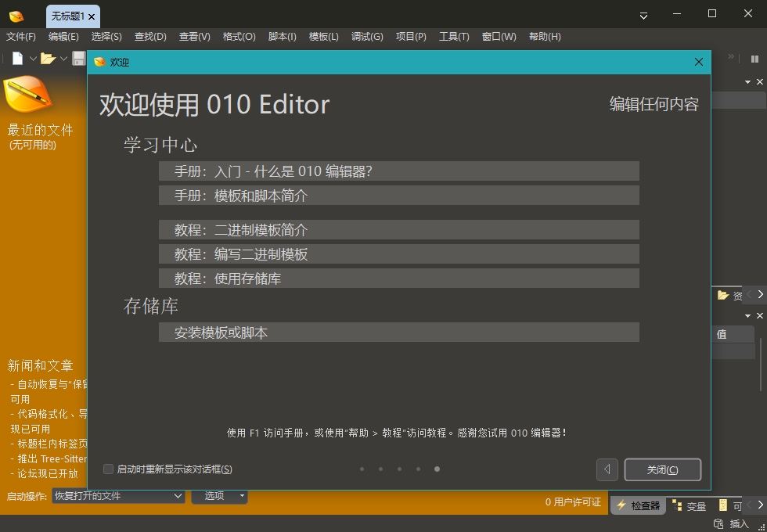The image size is (767, 532).
Task: Close the inspector panel
Action: [760, 316]
